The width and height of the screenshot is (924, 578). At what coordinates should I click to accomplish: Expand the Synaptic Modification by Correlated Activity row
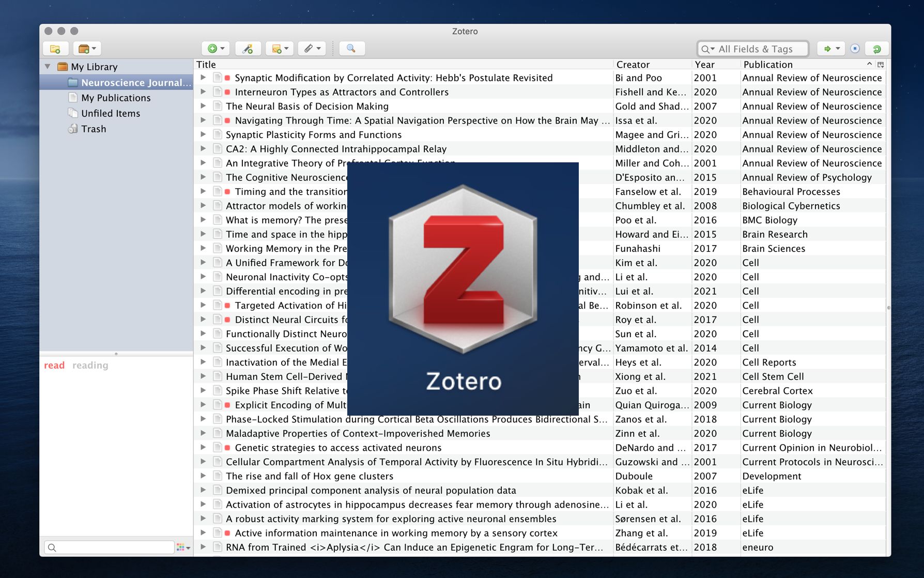click(x=204, y=78)
